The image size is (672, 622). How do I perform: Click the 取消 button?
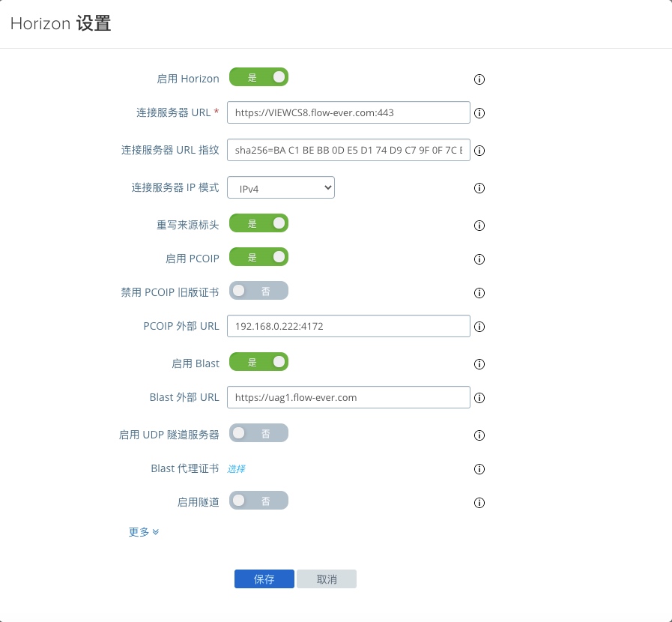[x=327, y=579]
